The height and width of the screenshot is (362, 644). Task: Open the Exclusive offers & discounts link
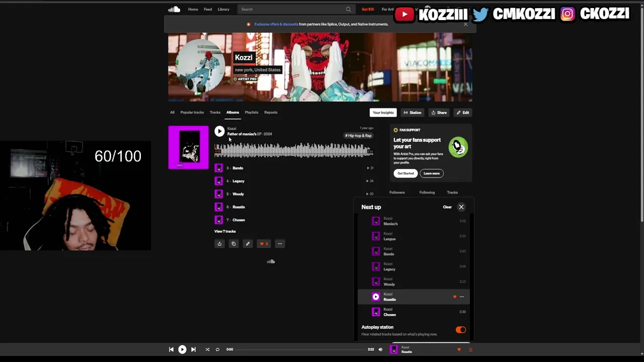(276, 24)
